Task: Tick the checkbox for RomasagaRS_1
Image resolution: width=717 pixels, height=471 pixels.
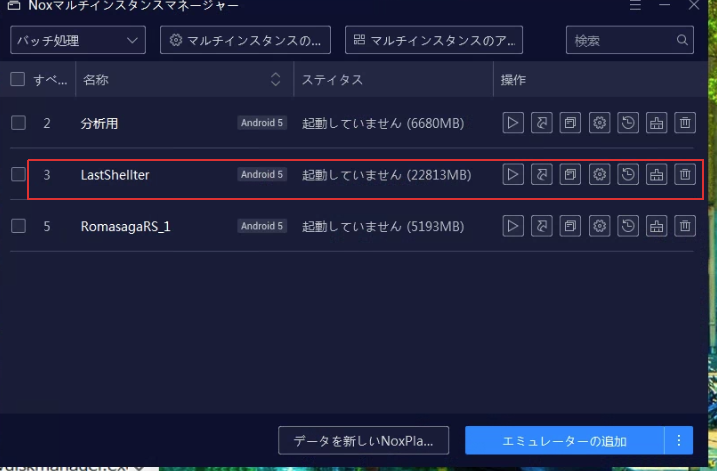Action: coord(18,226)
